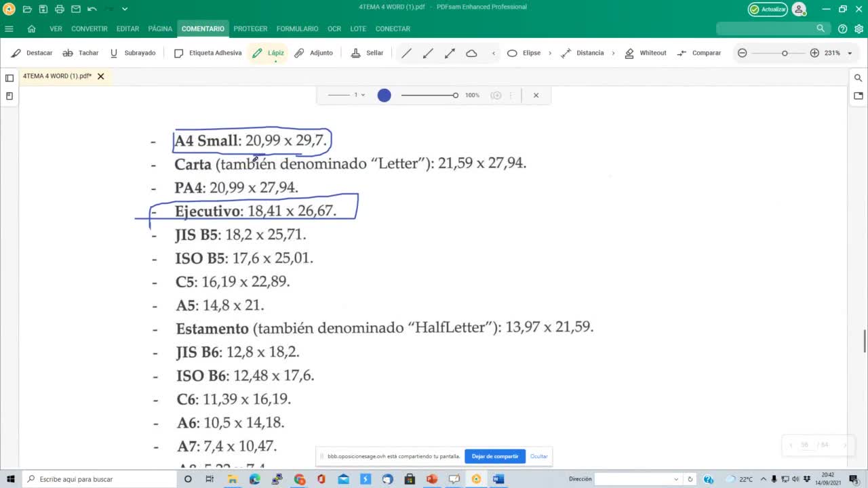Screen dimensions: 868x488
Task: Select the cloud shape tool
Action: coord(471,53)
